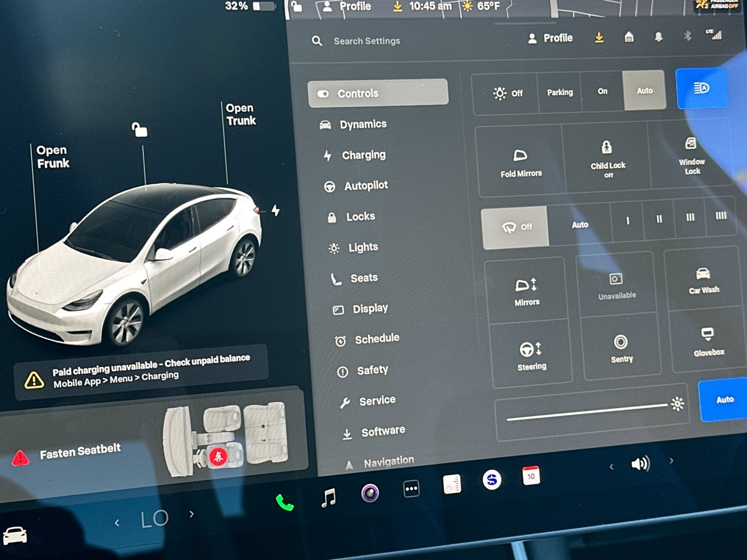Tap the notification bell icon
This screenshot has width=747, height=560.
(658, 37)
